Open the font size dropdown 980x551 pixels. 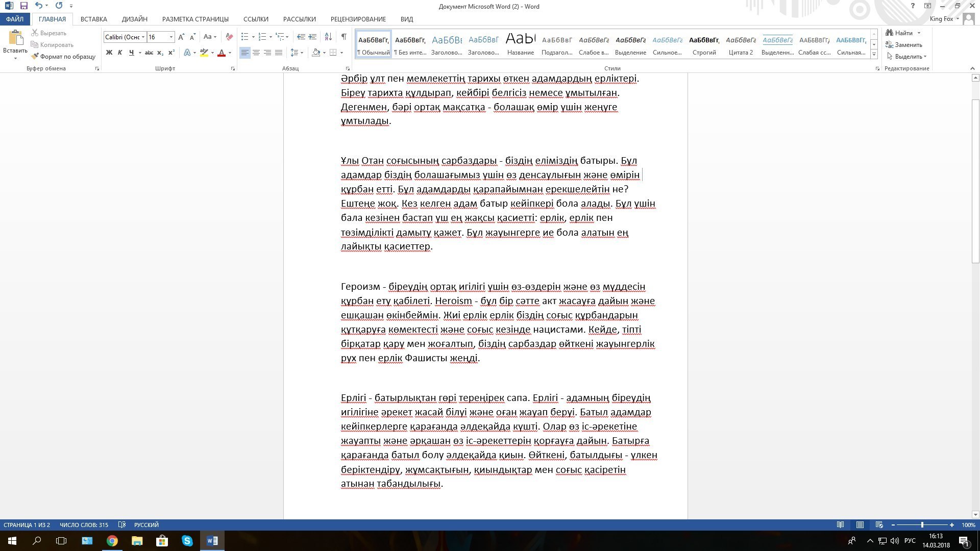171,37
